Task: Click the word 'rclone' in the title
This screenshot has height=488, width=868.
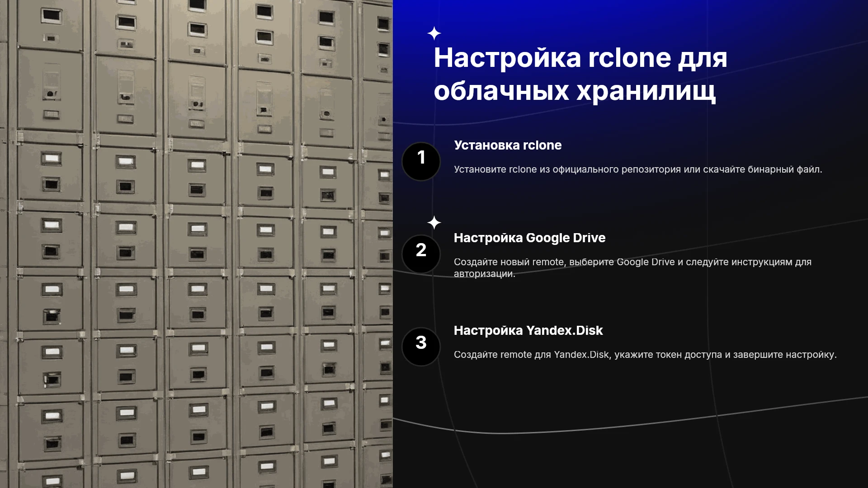Action: [x=629, y=58]
